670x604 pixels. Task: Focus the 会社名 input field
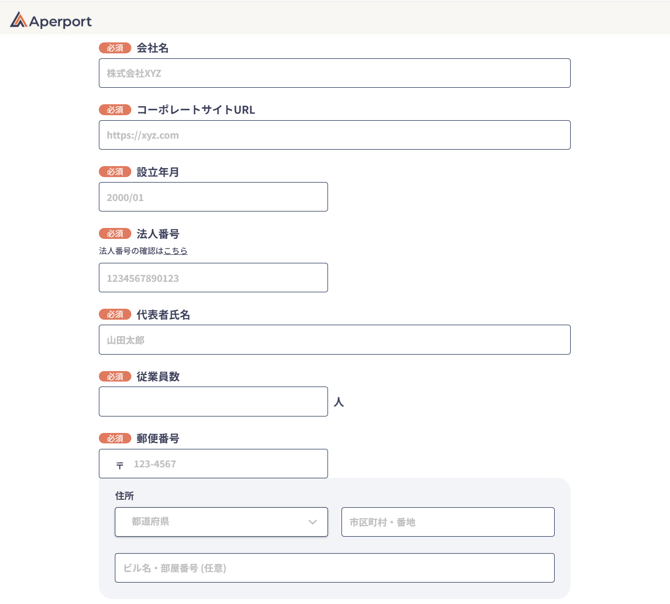click(335, 73)
